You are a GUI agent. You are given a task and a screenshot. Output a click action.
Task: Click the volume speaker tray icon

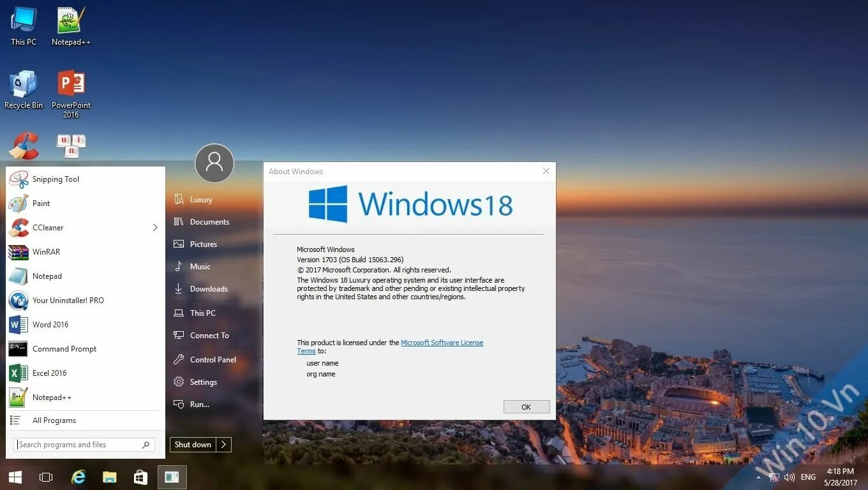(789, 477)
